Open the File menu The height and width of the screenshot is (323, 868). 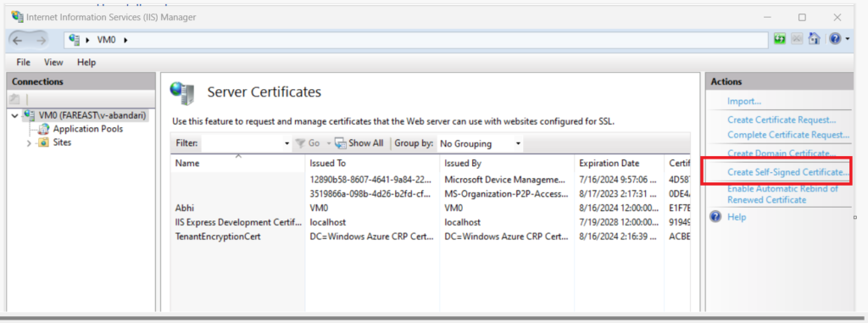[x=23, y=62]
